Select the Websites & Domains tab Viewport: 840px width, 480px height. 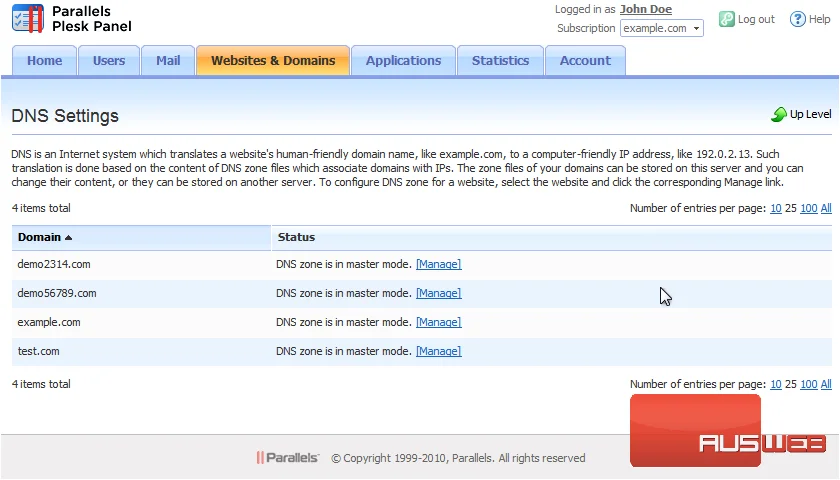273,61
